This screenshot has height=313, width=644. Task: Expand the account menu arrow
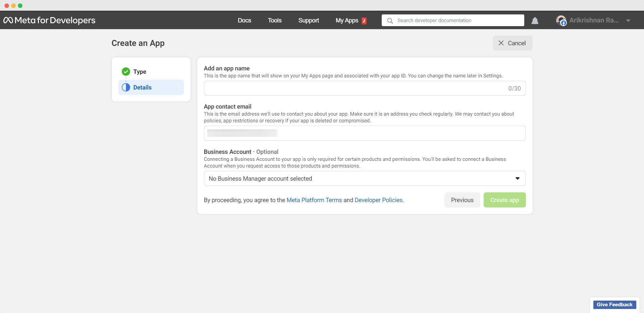(x=628, y=20)
